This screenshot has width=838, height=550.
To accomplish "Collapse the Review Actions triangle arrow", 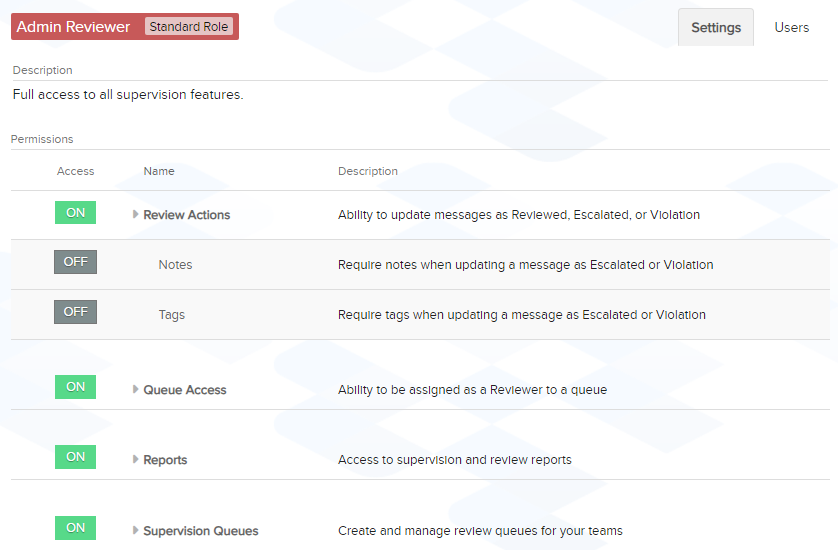I will [136, 214].
